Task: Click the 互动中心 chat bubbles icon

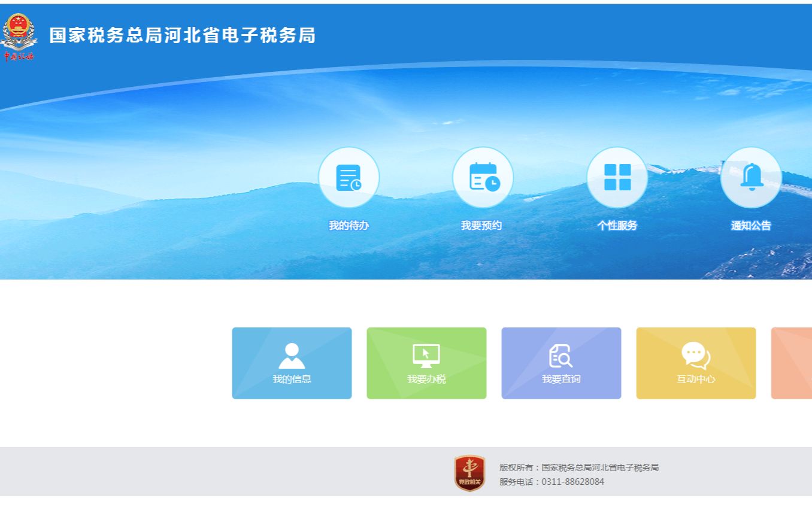Action: [x=695, y=353]
